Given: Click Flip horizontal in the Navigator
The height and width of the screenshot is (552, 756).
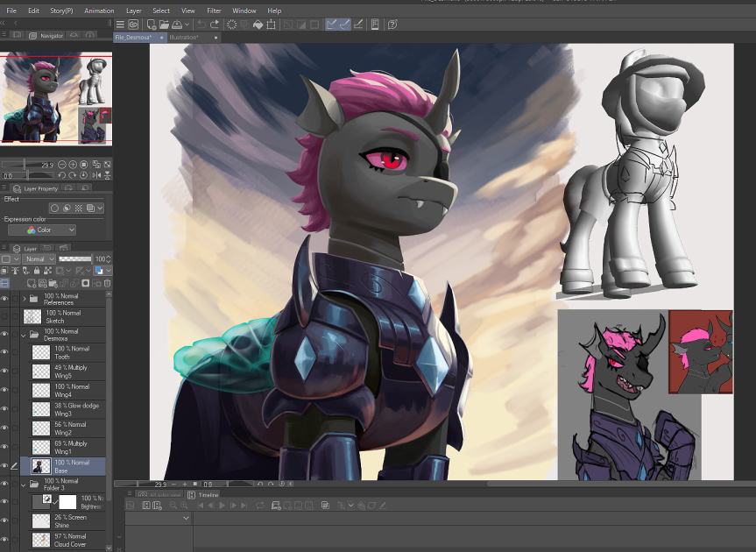Looking at the screenshot, I should 96,175.
